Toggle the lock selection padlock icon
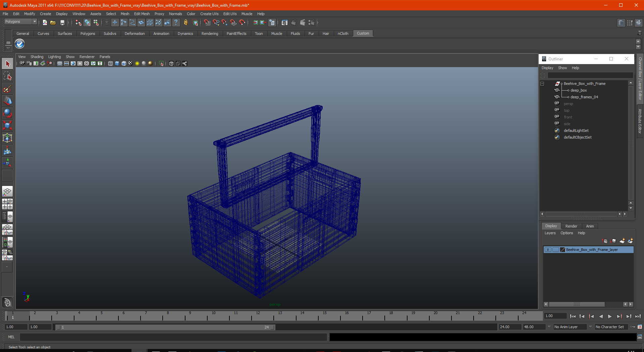 click(x=185, y=22)
